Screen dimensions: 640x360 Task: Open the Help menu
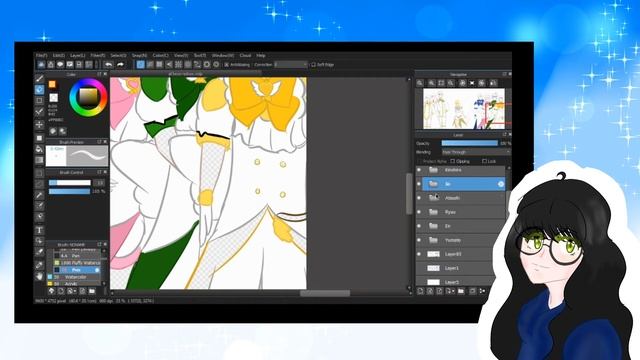tap(261, 55)
